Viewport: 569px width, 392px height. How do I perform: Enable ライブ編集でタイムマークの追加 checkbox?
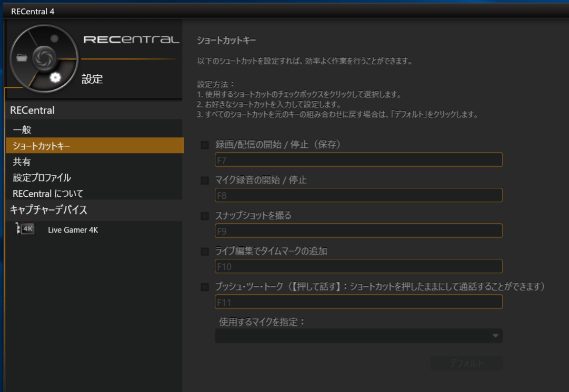click(205, 252)
